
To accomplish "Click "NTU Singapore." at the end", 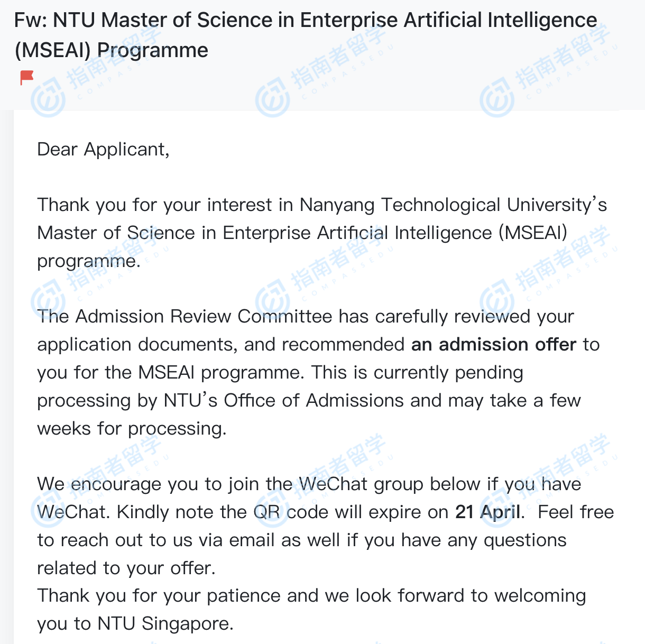I will tap(165, 624).
